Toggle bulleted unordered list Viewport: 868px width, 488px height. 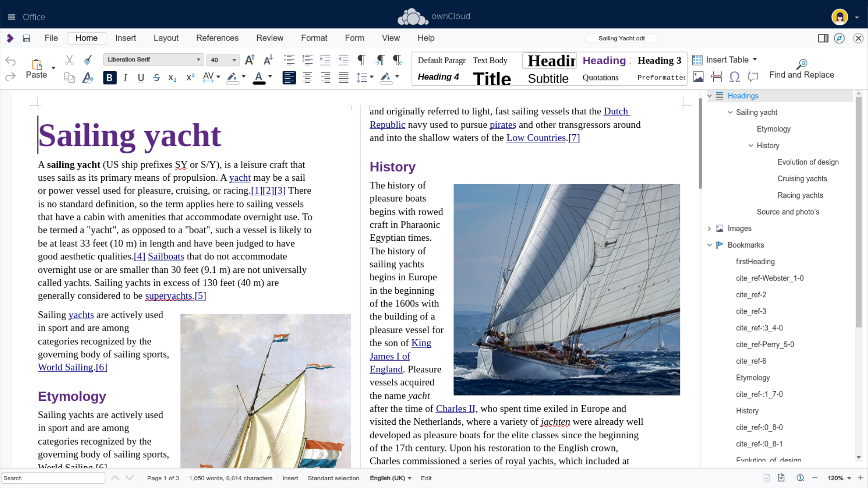pyautogui.click(x=289, y=60)
